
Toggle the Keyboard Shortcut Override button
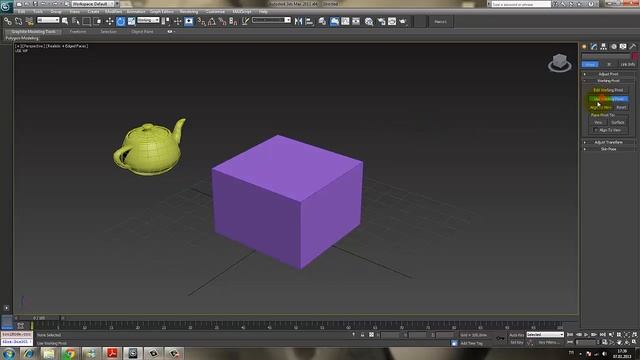pyautogui.click(x=189, y=21)
